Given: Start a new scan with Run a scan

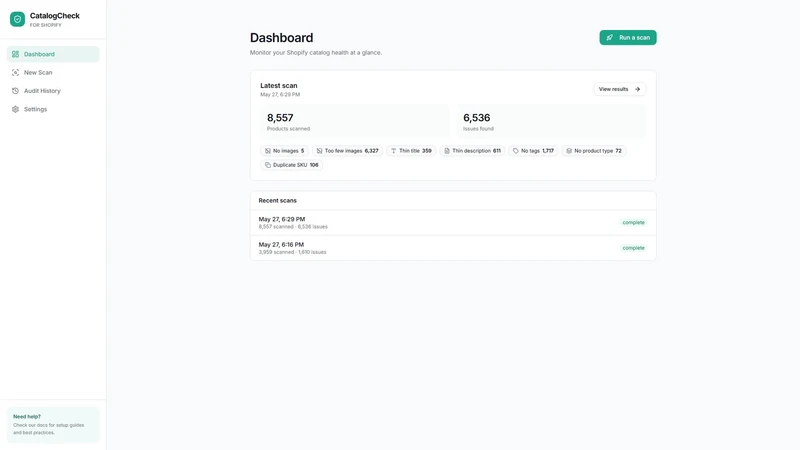Looking at the screenshot, I should coord(628,37).
